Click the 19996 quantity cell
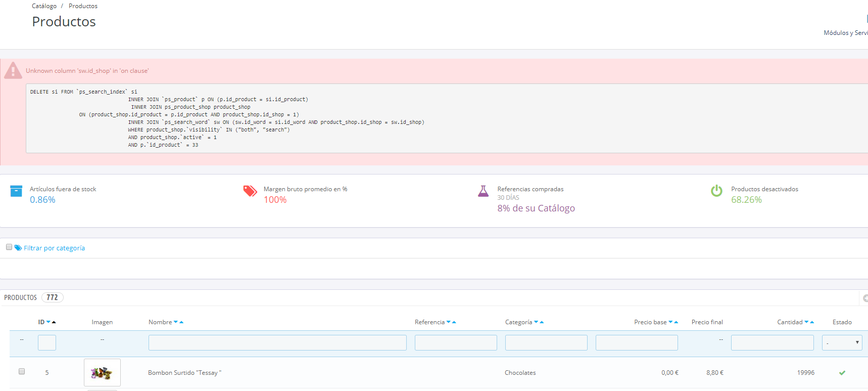 [x=806, y=373]
